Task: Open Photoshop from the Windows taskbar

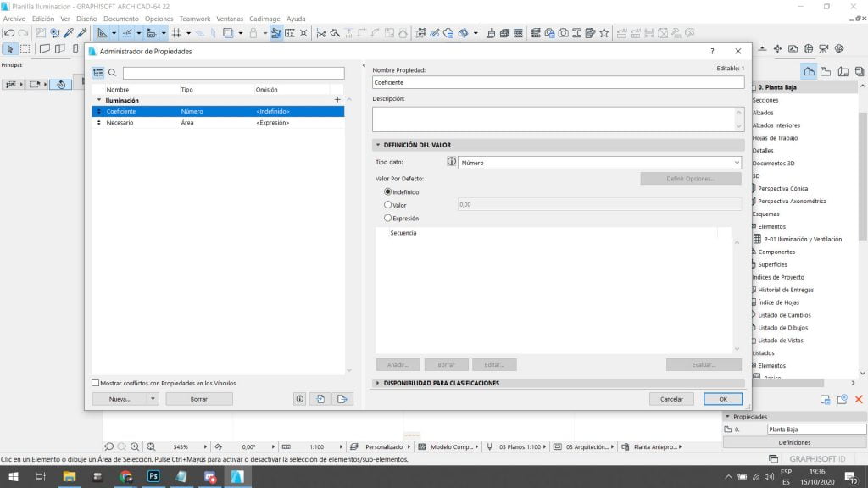Action: pos(153,477)
